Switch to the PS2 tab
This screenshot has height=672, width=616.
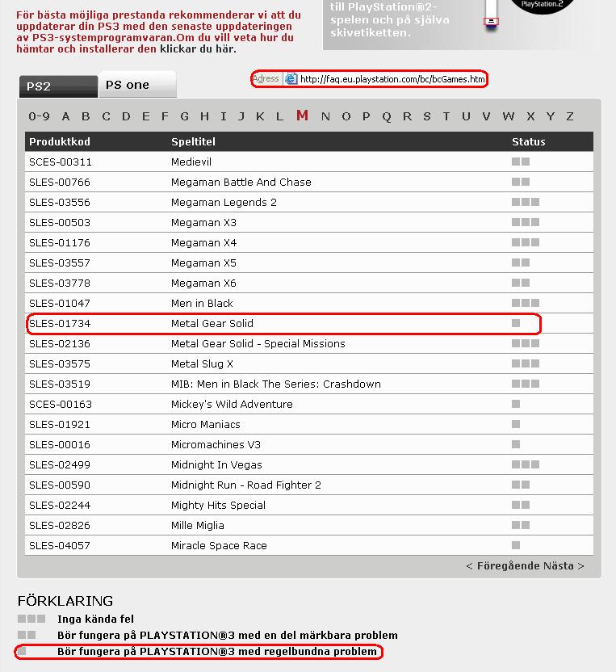[58, 86]
